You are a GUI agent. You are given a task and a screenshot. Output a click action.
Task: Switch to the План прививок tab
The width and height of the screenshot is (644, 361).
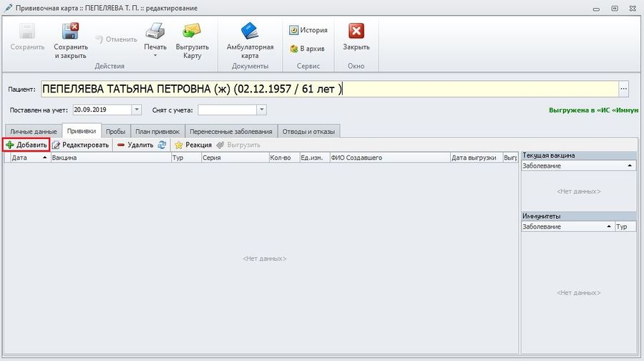click(156, 131)
